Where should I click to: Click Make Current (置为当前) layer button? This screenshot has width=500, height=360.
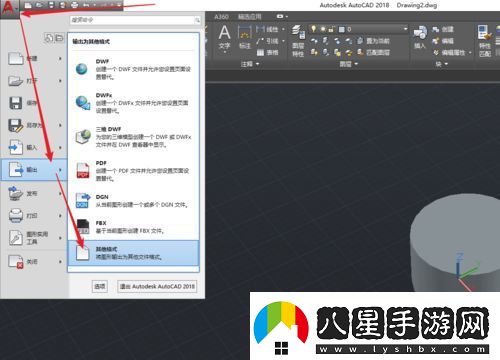(373, 41)
